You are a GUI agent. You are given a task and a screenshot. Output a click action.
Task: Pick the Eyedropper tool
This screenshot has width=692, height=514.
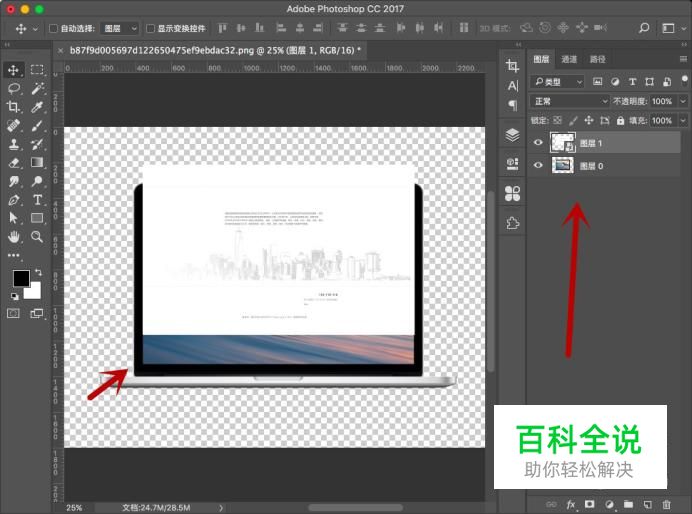[37, 107]
